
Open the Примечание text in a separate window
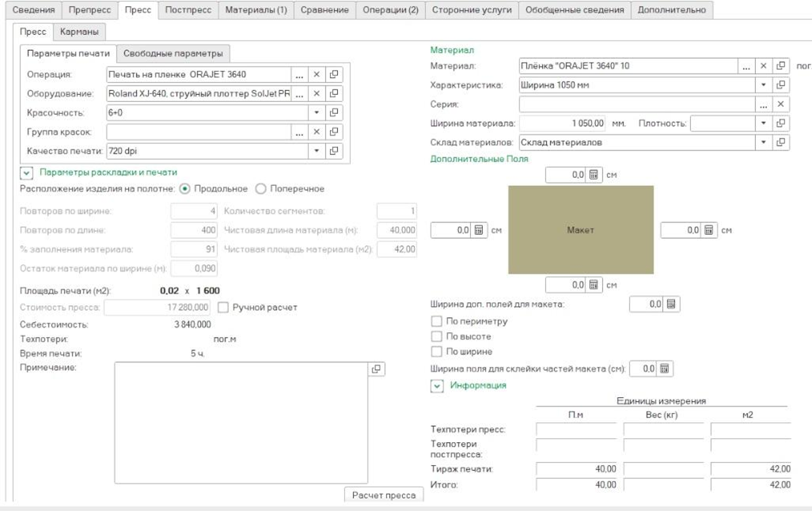[377, 369]
